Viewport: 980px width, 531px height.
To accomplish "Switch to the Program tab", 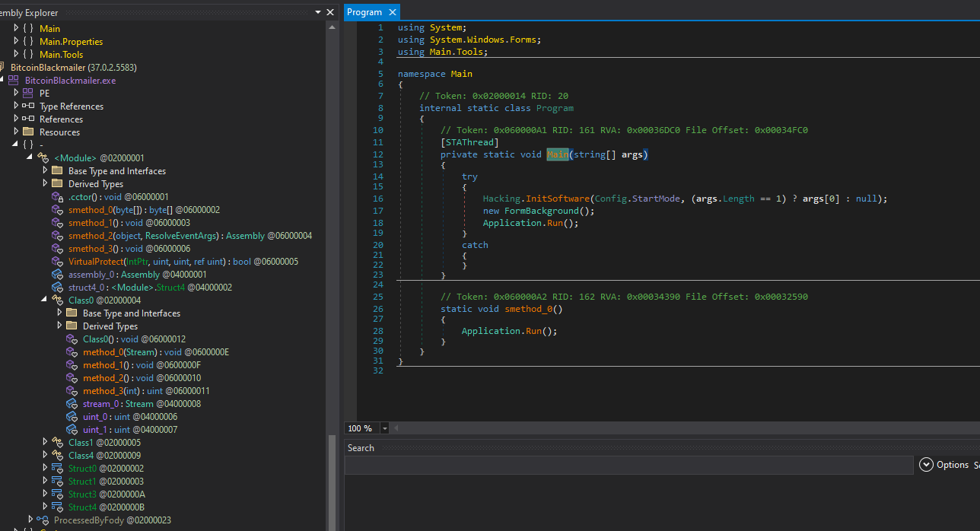I will coord(364,12).
